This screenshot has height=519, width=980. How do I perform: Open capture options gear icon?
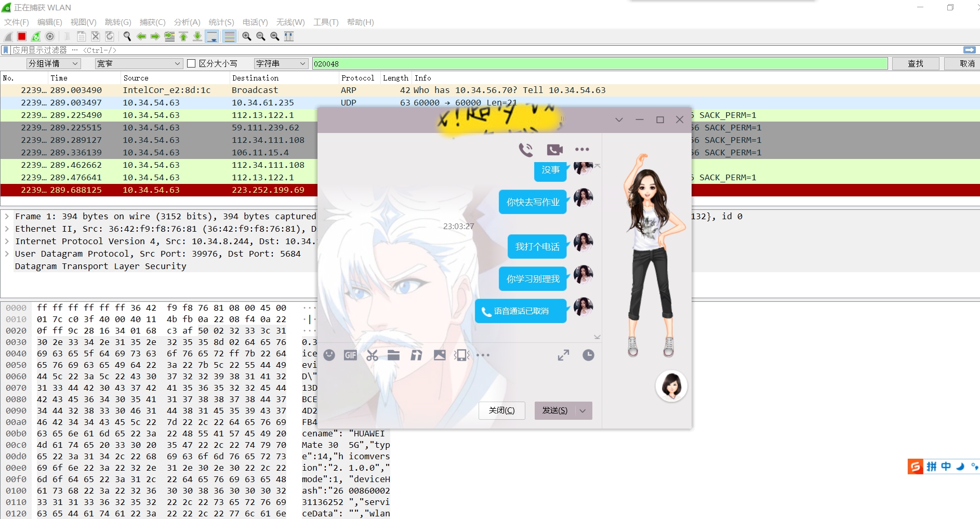tap(50, 36)
